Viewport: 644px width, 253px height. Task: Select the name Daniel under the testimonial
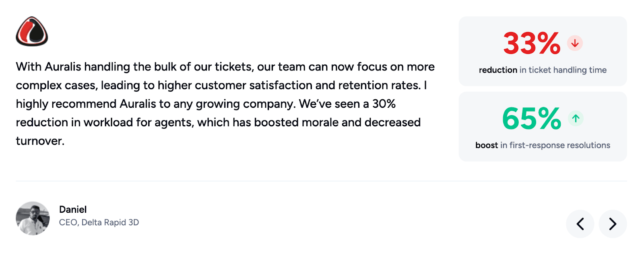click(x=73, y=210)
